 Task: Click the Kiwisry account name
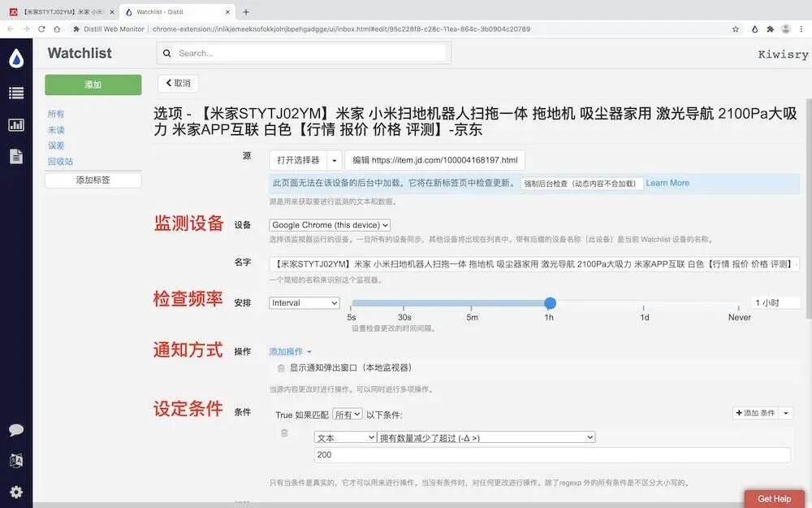[x=783, y=54]
